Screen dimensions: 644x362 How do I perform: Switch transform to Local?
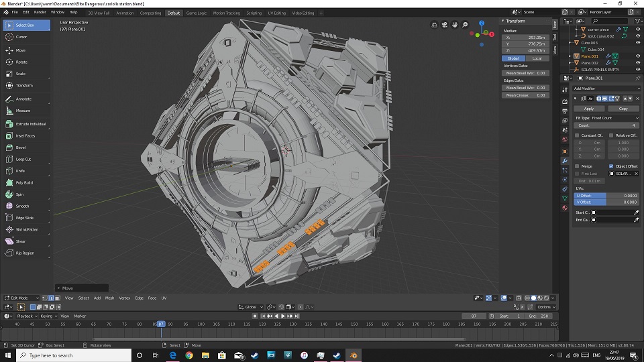[537, 58]
